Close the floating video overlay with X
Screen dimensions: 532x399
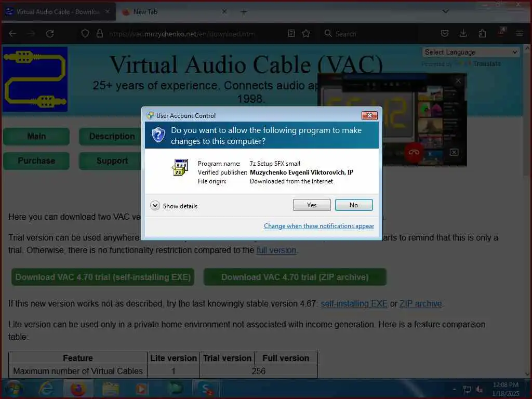tap(458, 81)
